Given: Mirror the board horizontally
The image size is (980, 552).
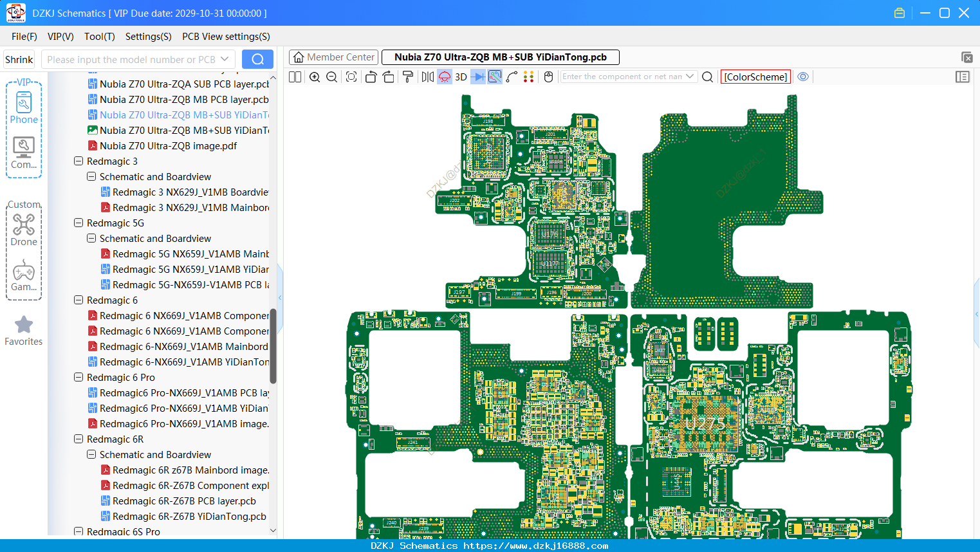Looking at the screenshot, I should 428,77.
